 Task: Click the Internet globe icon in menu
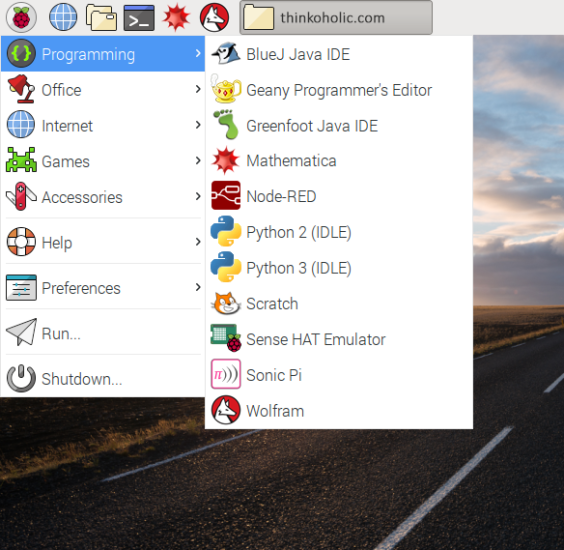click(21, 124)
